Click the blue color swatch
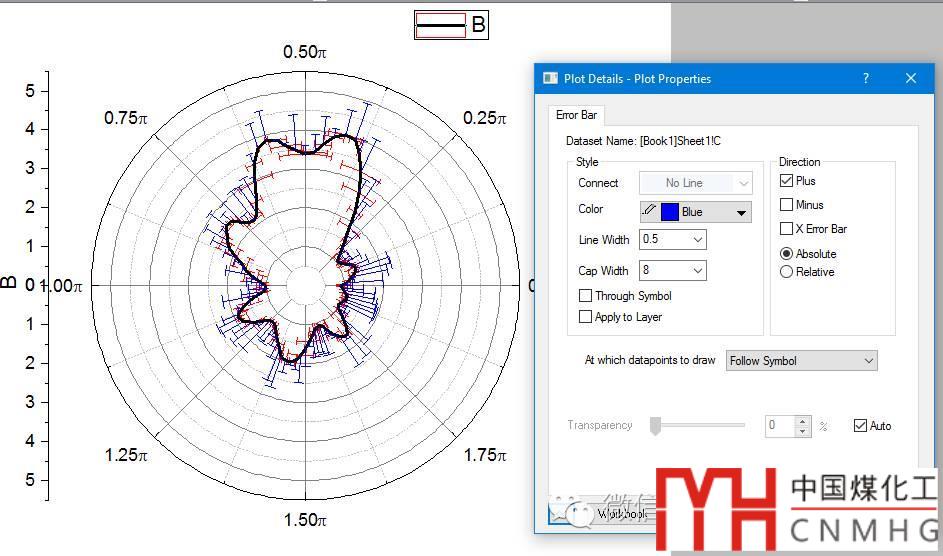The width and height of the screenshot is (943, 556). coord(669,212)
